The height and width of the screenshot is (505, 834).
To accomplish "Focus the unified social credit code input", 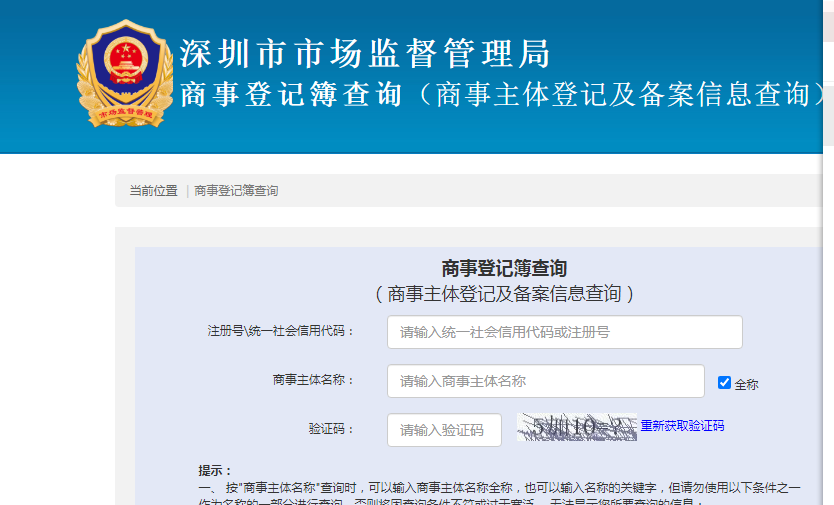I will [564, 332].
